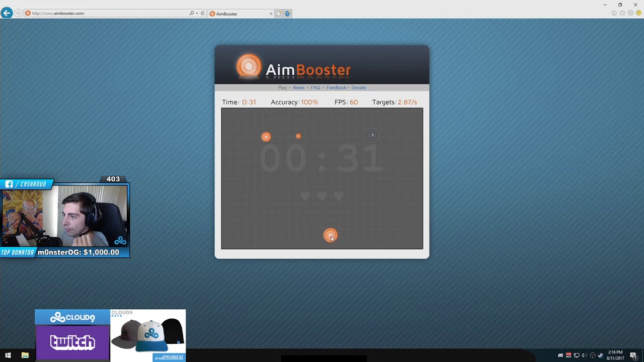Open File Explorer from the taskbar
This screenshot has height=362, width=644.
pos(25,355)
